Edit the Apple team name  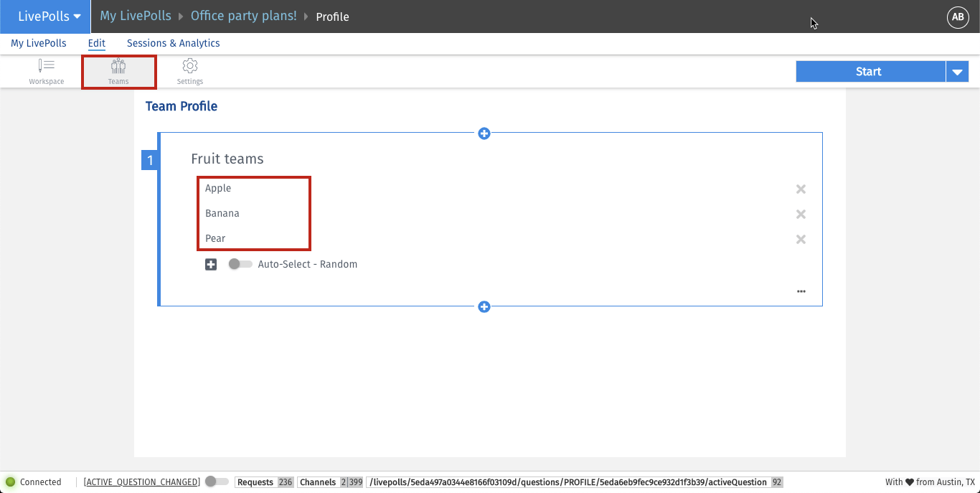coord(218,188)
